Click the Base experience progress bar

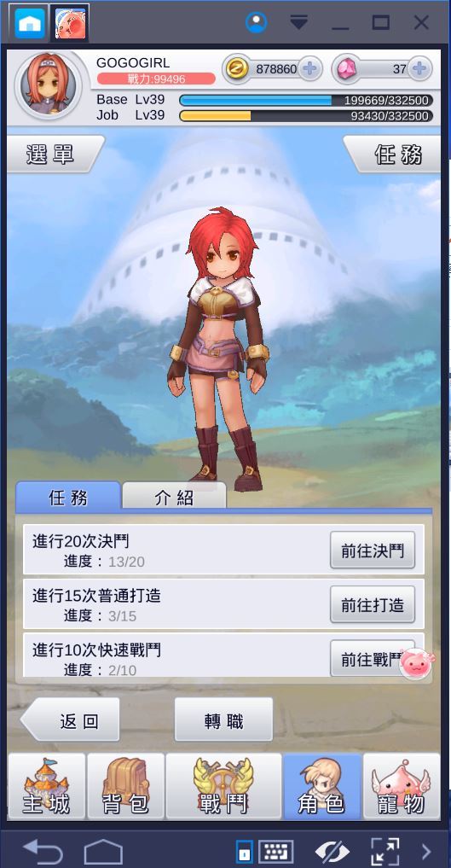[306, 101]
